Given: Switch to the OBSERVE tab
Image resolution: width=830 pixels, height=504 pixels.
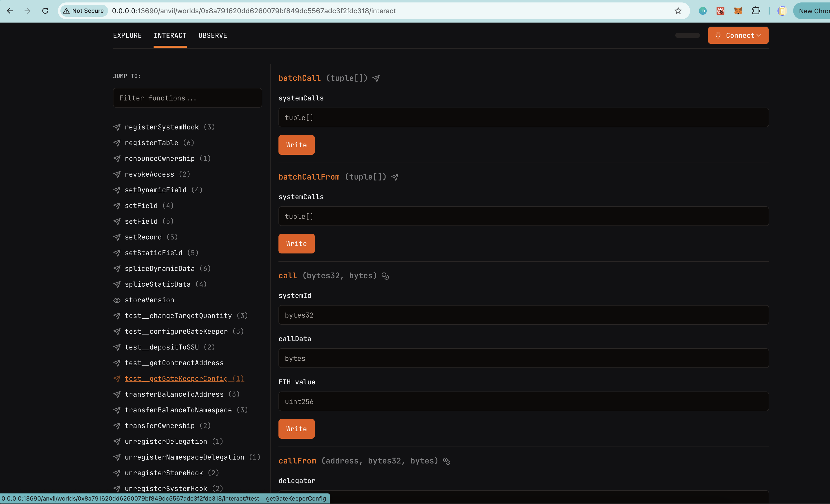Looking at the screenshot, I should [x=213, y=35].
